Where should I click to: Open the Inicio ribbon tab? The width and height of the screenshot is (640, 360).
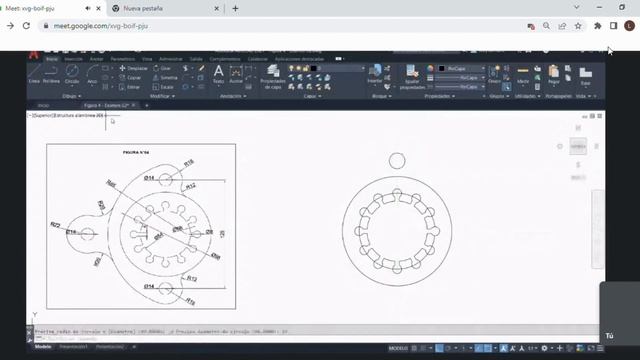click(x=52, y=59)
